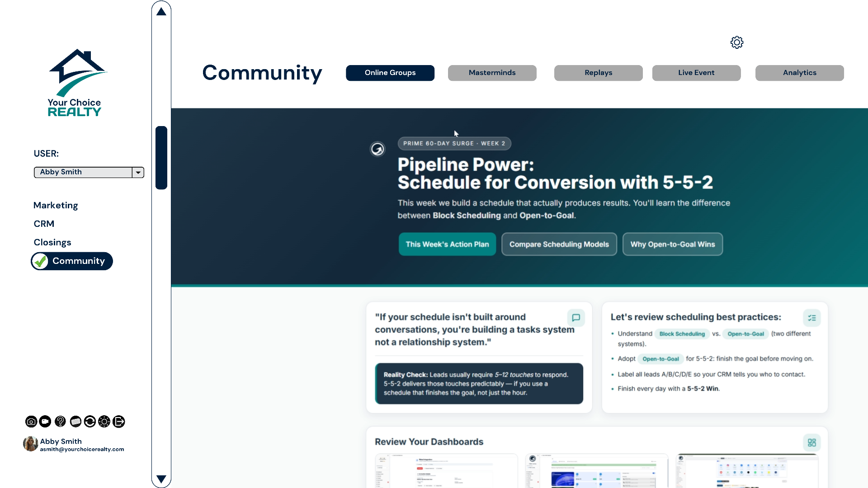Click the asmith@yourchoicerealty.com email text
This screenshot has height=488, width=868.
click(x=82, y=449)
